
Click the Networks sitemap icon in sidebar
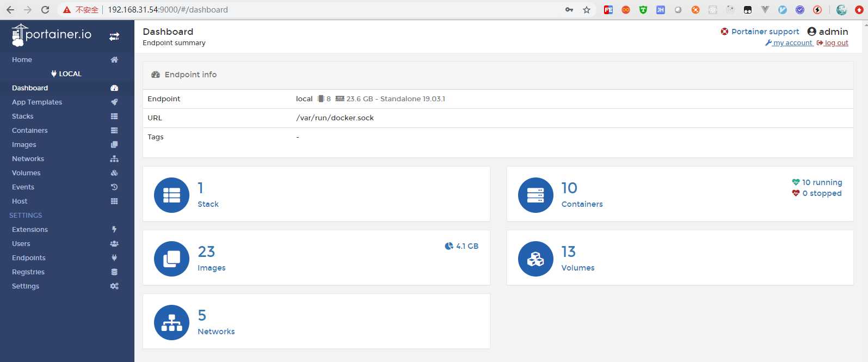click(x=114, y=159)
